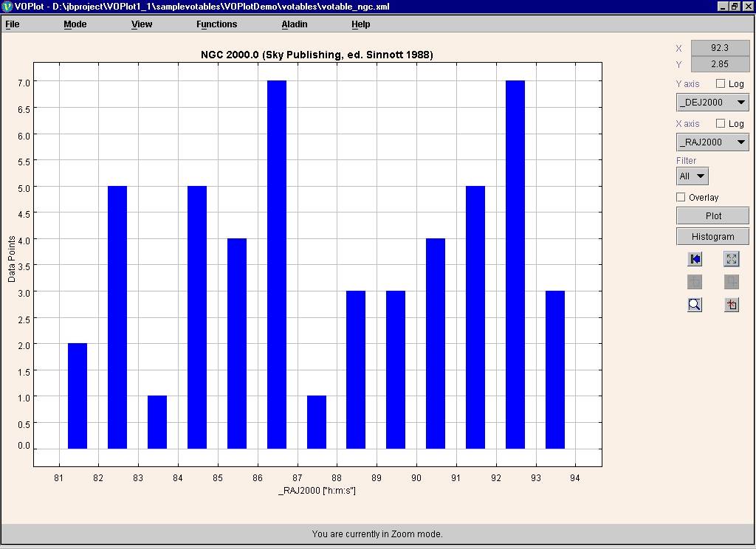Open the Help menu
Viewport: 756px width, 549px height.
coord(360,24)
